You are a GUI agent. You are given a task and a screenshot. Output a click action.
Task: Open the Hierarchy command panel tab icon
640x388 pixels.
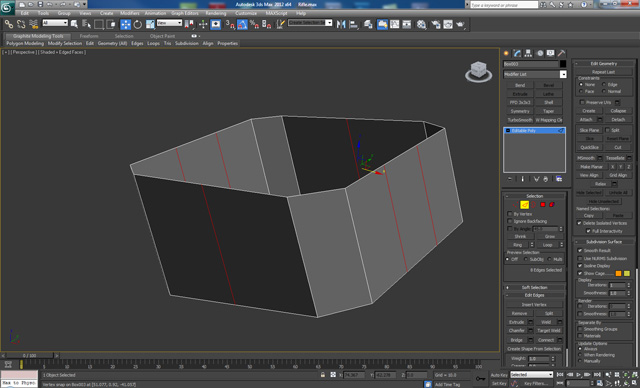pos(529,53)
